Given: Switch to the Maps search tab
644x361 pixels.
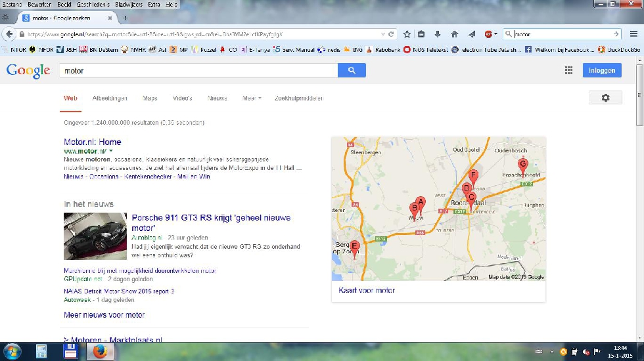Looking at the screenshot, I should click(x=150, y=98).
